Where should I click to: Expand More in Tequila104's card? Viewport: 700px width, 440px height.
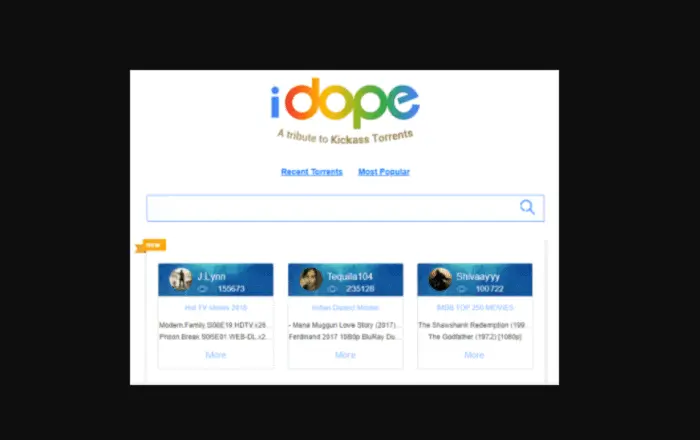click(x=345, y=355)
